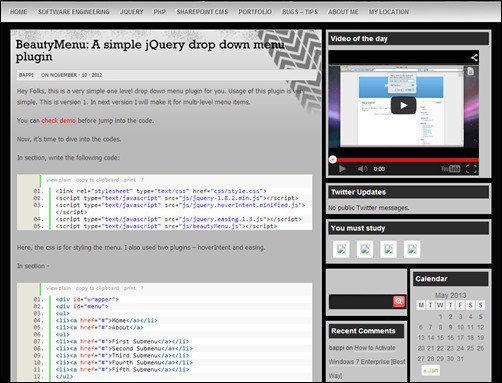Screen dimensions: 502x383
Task: Click code line with css/style.css stylesheet
Action: [161, 191]
